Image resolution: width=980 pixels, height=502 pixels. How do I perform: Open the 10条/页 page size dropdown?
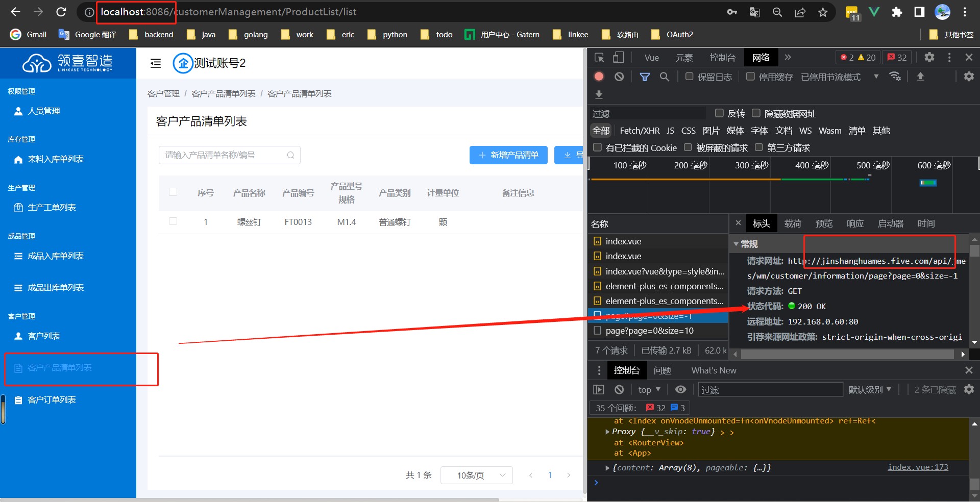coord(476,475)
